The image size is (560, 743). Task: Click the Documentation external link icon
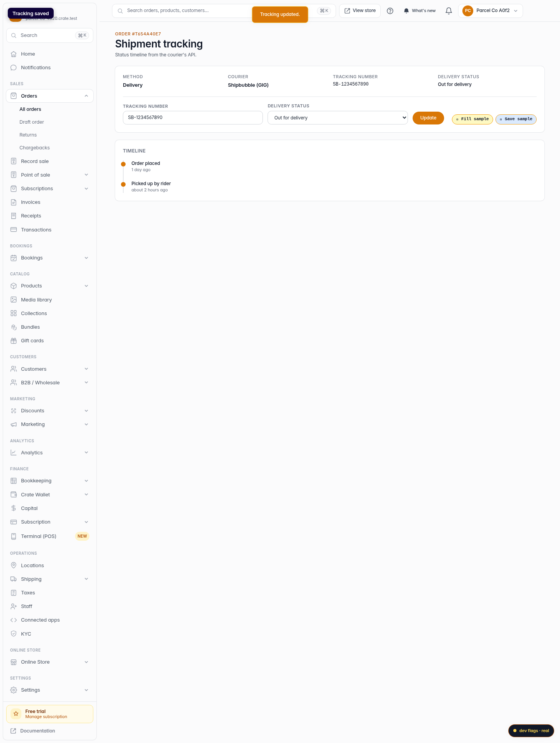(x=13, y=731)
